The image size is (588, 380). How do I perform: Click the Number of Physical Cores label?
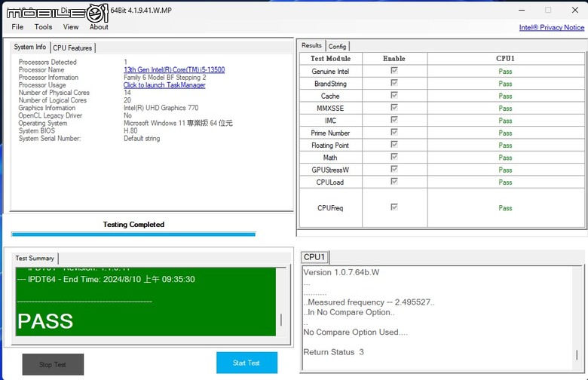coord(54,93)
